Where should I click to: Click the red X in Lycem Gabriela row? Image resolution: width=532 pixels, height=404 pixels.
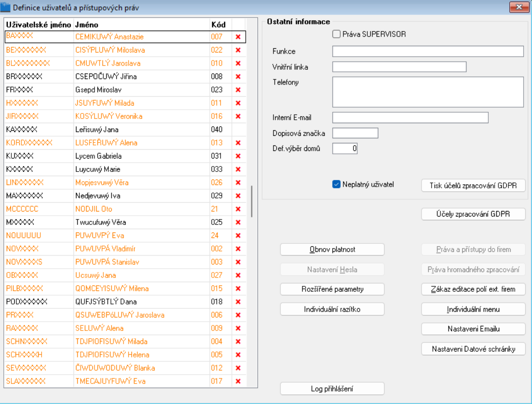238,156
